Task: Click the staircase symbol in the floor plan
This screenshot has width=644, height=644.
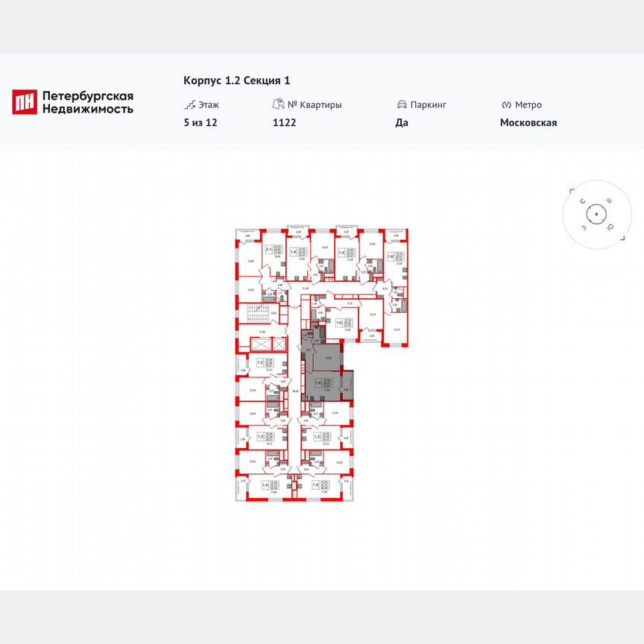Action: tap(257, 313)
